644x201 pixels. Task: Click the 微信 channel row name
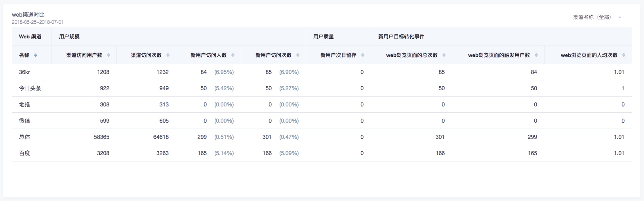coord(25,121)
